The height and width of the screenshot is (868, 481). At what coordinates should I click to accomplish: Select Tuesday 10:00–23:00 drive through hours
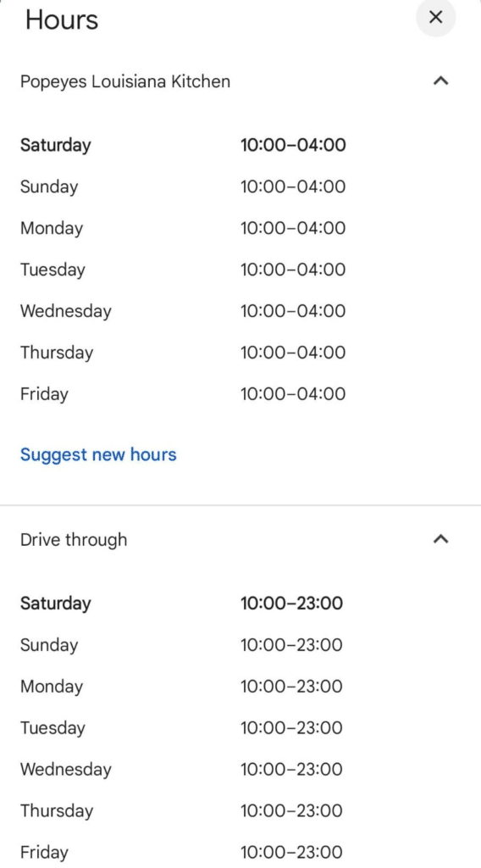[x=181, y=728]
